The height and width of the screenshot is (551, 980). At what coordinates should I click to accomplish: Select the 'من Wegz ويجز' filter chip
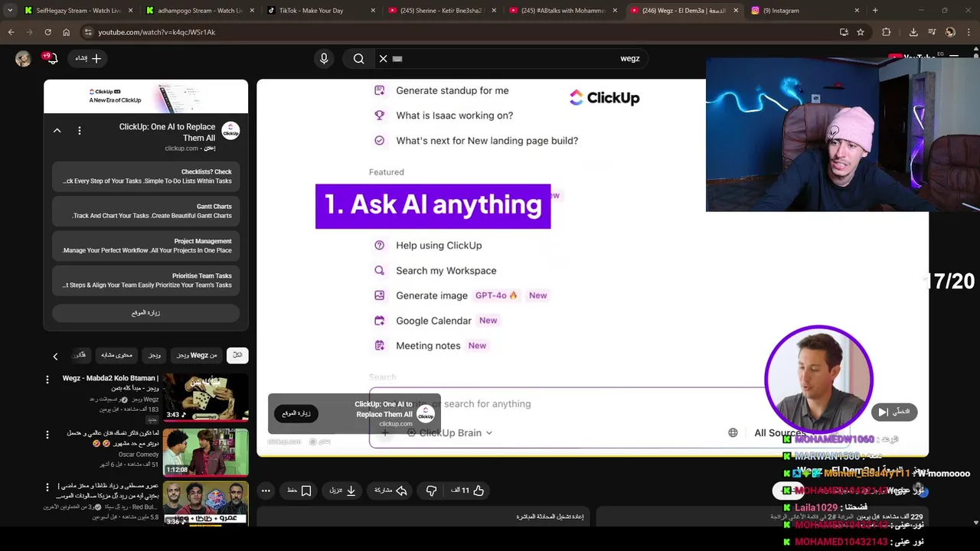[x=197, y=355]
